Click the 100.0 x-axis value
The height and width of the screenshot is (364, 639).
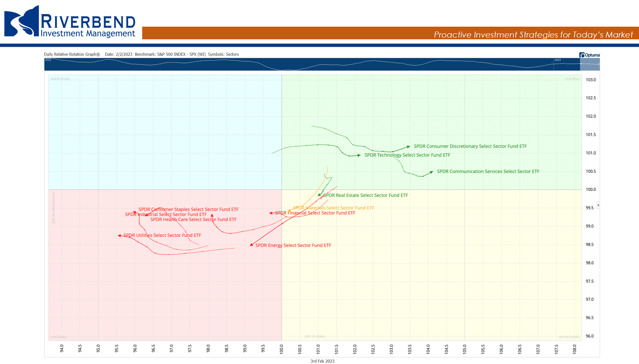[x=281, y=349]
